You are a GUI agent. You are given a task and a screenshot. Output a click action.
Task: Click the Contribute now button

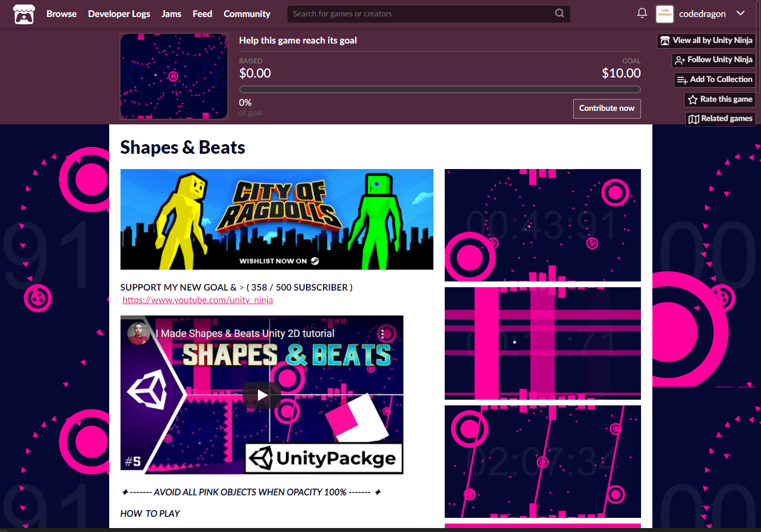(607, 109)
